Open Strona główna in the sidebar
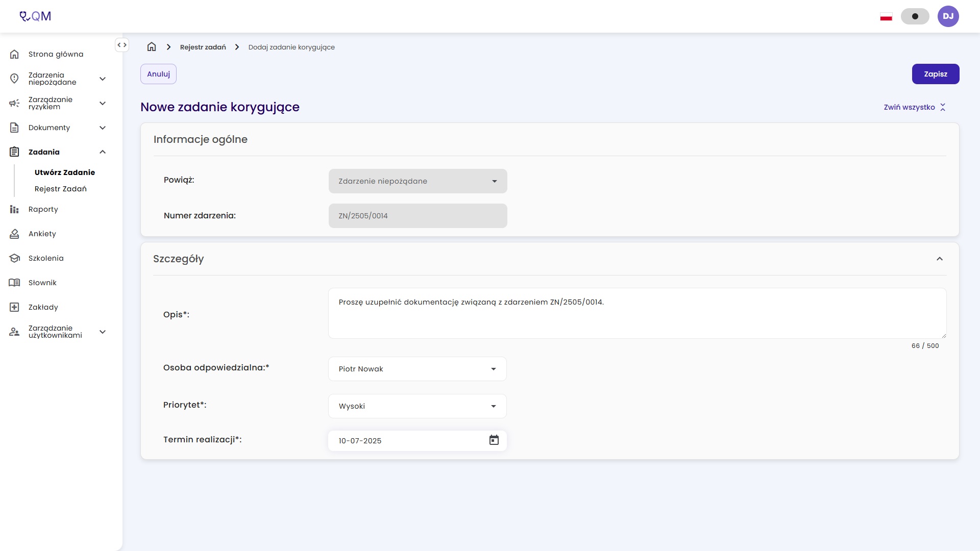Viewport: 980px width, 551px height. pos(56,54)
